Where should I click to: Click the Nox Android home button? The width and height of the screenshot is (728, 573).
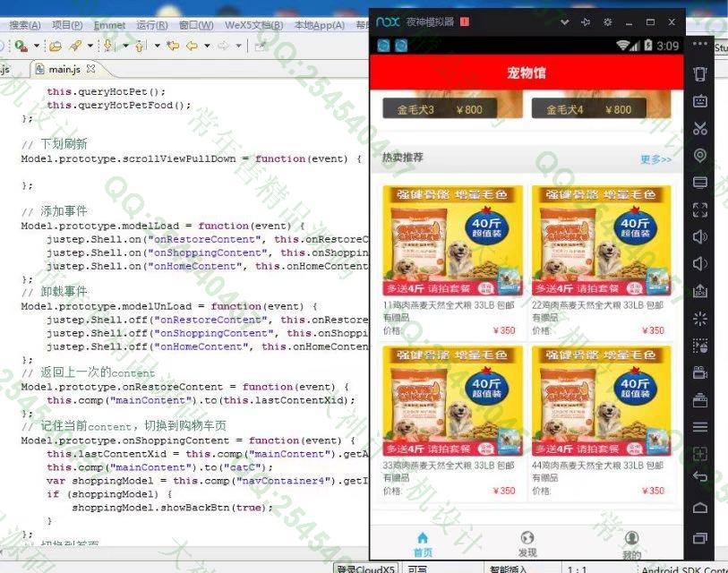[700, 508]
